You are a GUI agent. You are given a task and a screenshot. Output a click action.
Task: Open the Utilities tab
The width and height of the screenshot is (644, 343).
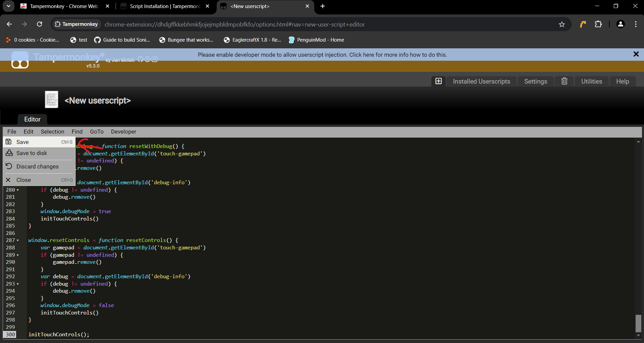coord(592,81)
